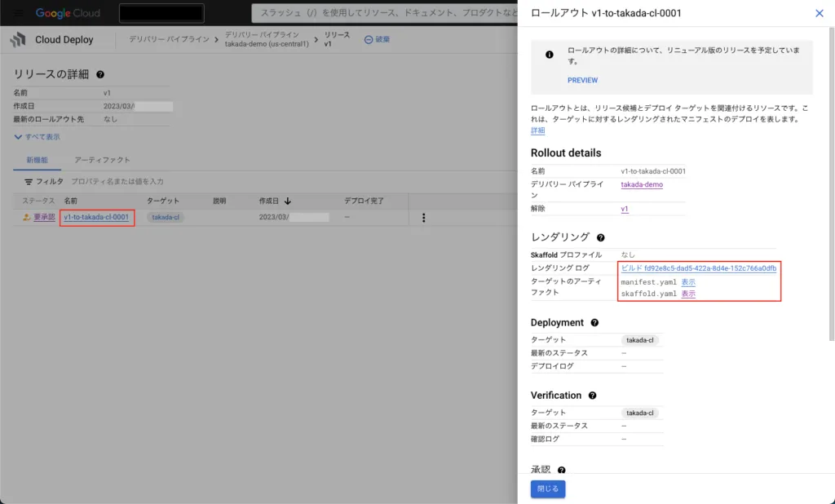The image size is (835, 504).
Task: Click takada-cl target chip in table
Action: click(x=165, y=218)
